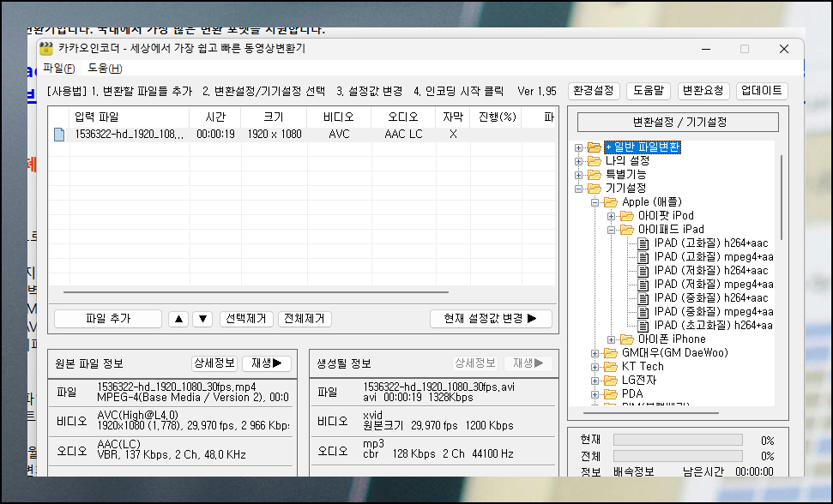The height and width of the screenshot is (504, 833).
Task: Play the source file with 재생▶
Action: coord(267,363)
